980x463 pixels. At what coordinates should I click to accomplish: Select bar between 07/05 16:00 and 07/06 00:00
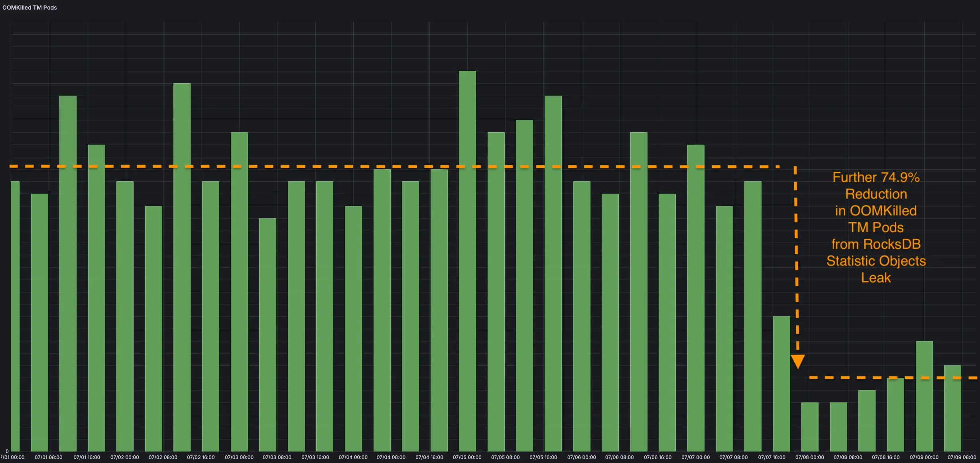coord(553,273)
